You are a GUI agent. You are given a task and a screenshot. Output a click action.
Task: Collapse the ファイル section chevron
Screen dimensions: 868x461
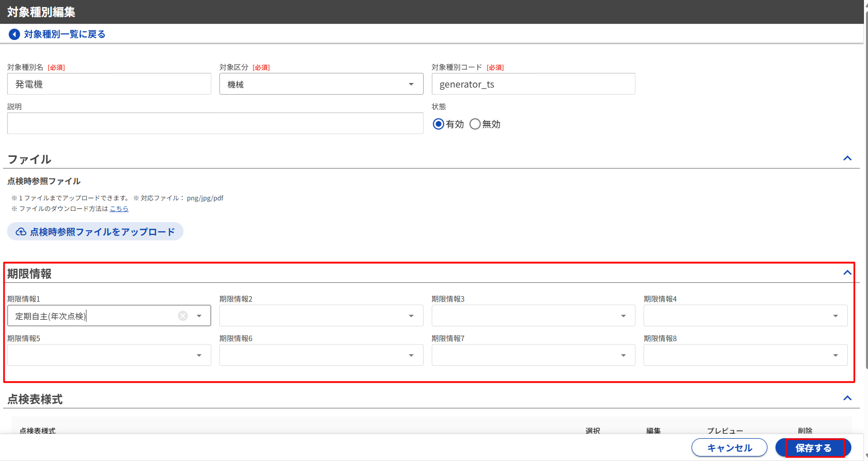(847, 158)
